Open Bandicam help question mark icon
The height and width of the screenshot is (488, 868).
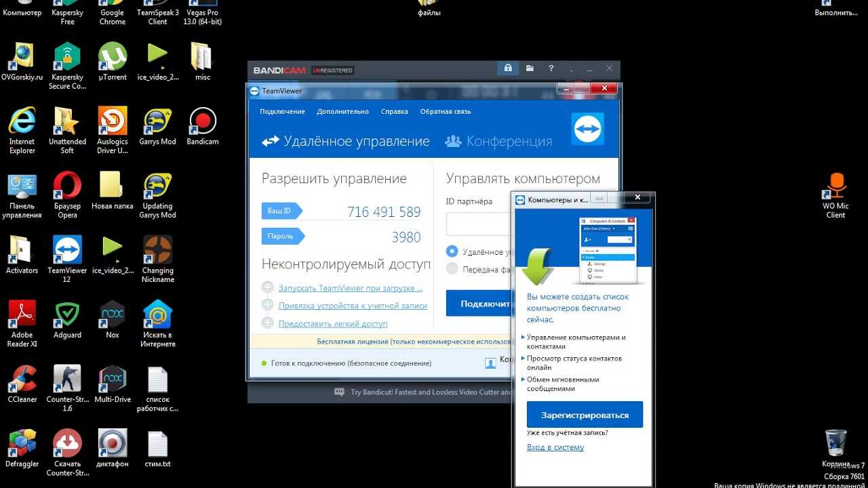pyautogui.click(x=551, y=69)
